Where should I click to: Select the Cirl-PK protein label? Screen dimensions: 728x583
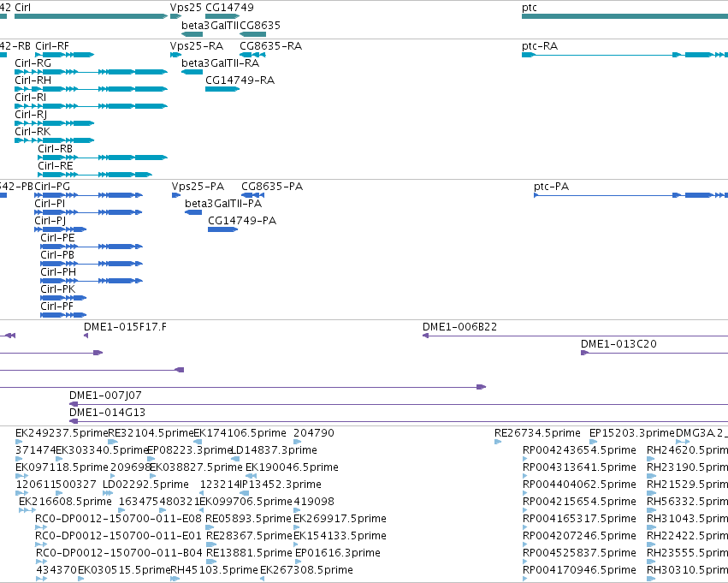pyautogui.click(x=57, y=289)
